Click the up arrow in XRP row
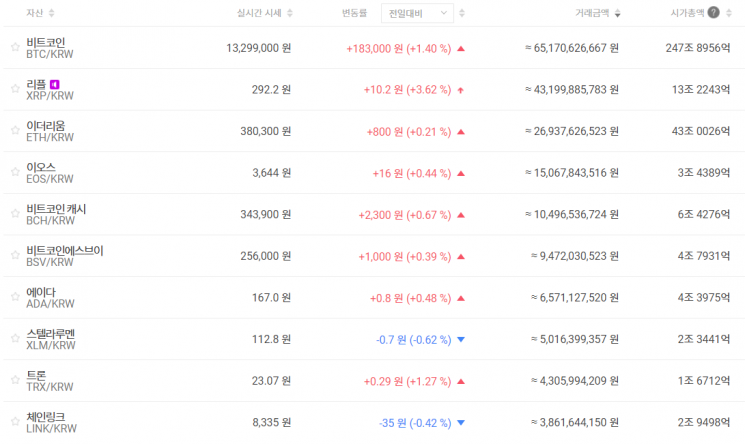Screen dimensions: 745x444 click(x=460, y=90)
